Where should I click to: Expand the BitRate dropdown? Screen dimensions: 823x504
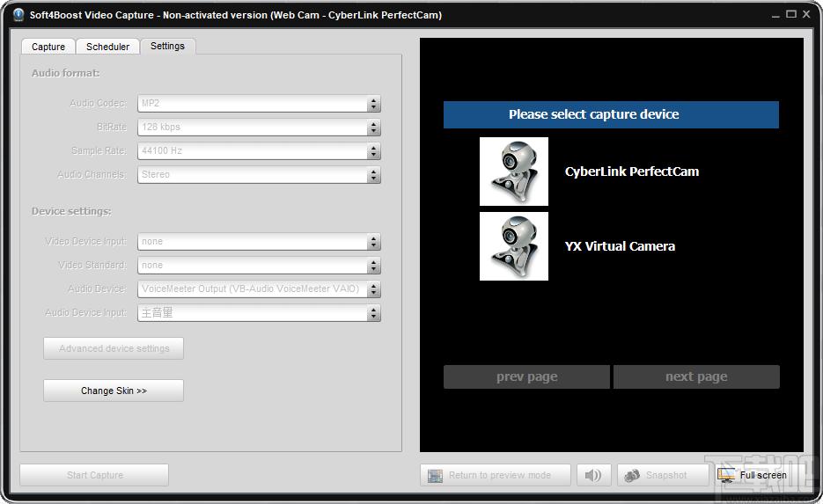pos(259,127)
